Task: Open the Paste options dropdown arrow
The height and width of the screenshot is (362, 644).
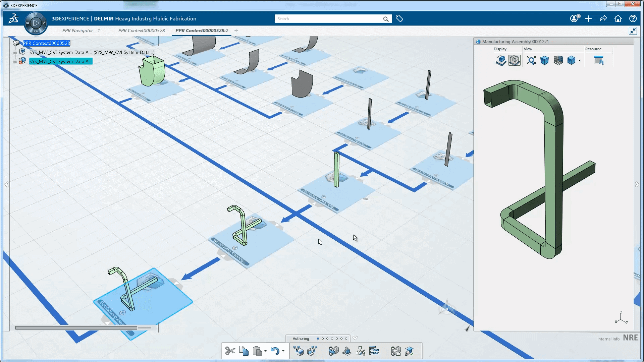Action: (x=265, y=351)
